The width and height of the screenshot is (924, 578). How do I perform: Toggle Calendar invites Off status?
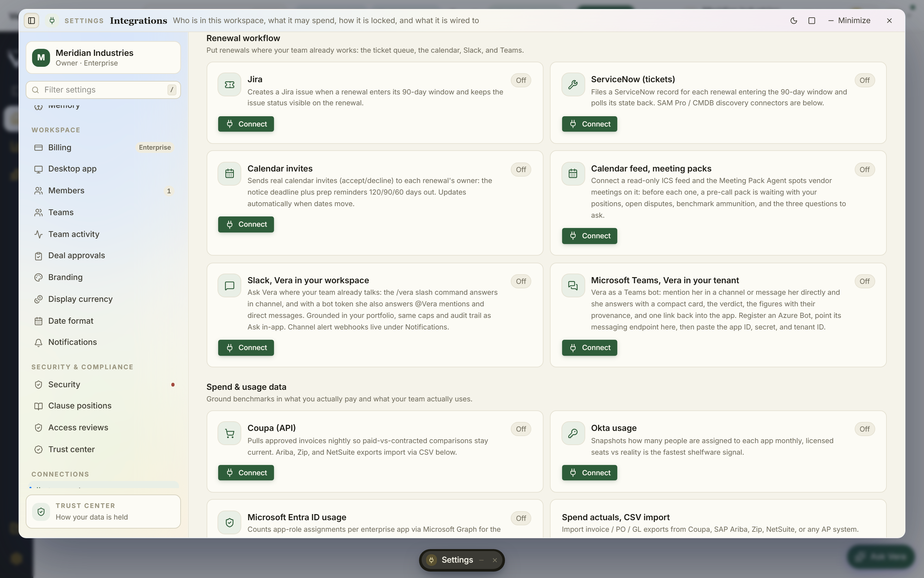521,169
